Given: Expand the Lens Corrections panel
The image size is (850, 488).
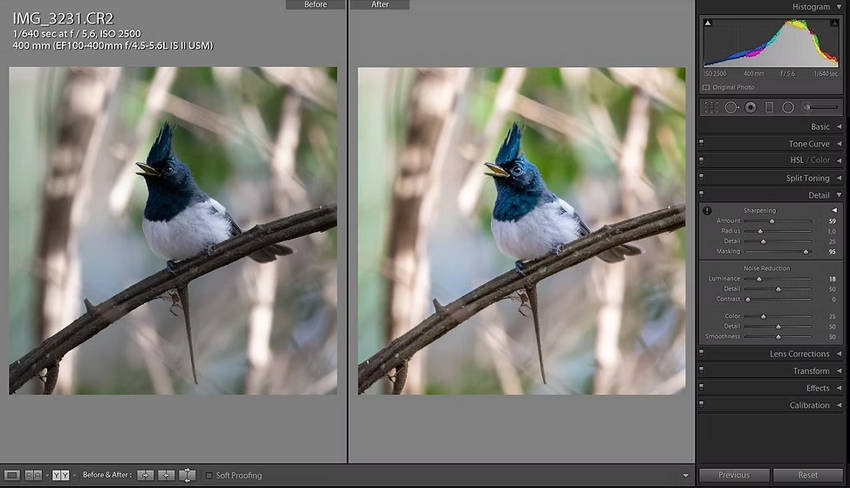Looking at the screenshot, I should tap(839, 354).
